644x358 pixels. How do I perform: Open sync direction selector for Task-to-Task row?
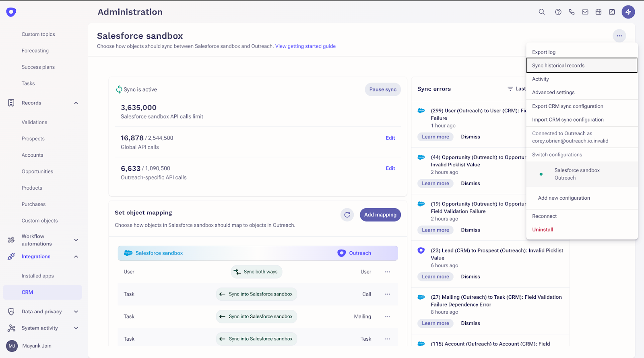coord(256,339)
